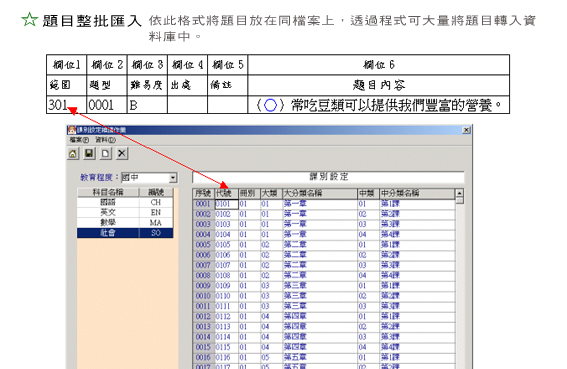This screenshot has width=567, height=369.
Task: Click the SO code cell
Action: point(156,233)
